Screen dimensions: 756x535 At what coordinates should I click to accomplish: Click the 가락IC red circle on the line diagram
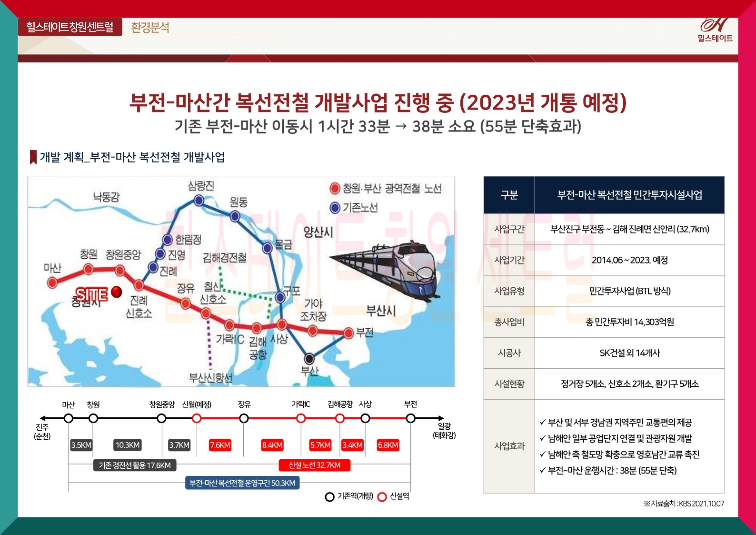click(x=301, y=418)
